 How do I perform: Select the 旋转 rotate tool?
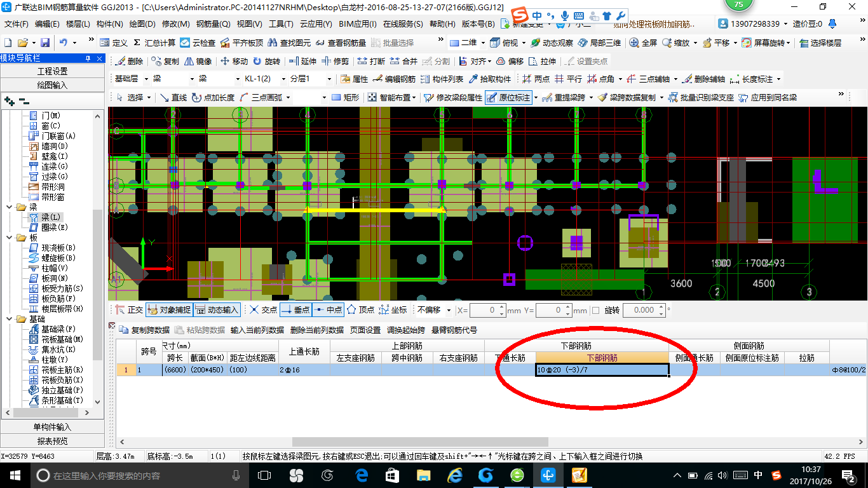click(x=266, y=61)
